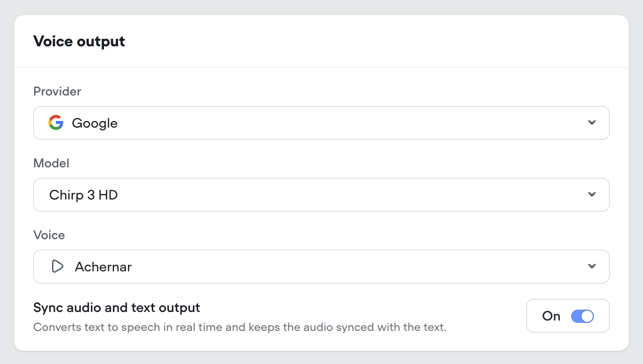Viewport: 643px width, 364px height.
Task: Open the Provider dropdown
Action: [321, 123]
